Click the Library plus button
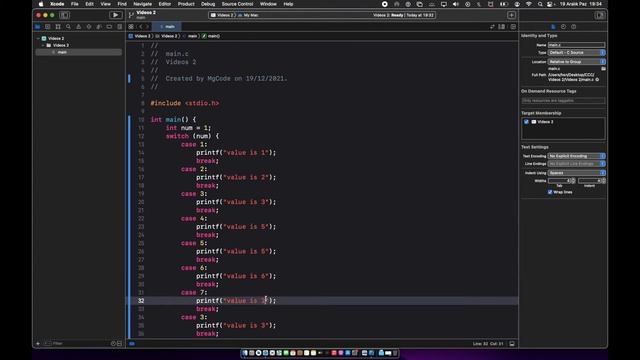Image resolution: width=640 pixels, height=360 pixels. (x=511, y=15)
